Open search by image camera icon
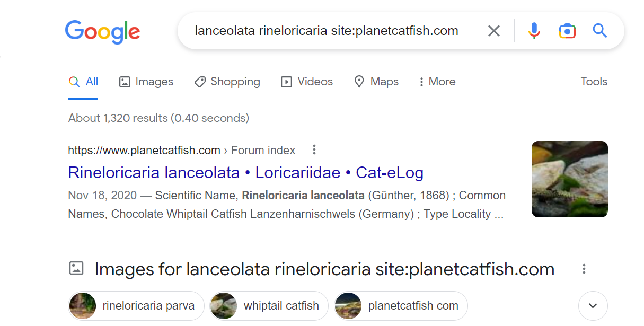 pyautogui.click(x=567, y=31)
